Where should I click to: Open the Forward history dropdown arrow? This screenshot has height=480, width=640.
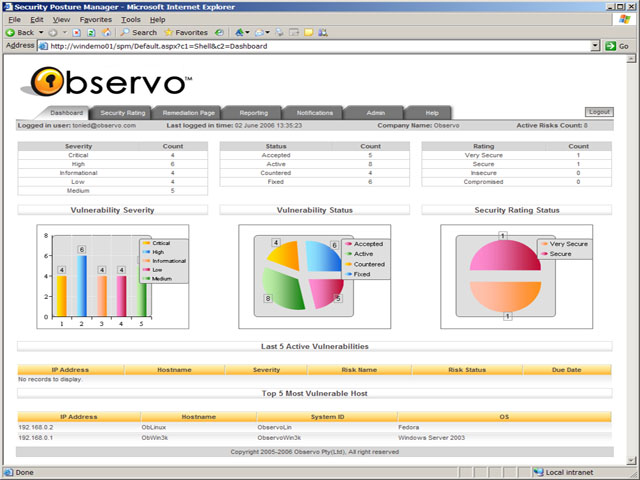tap(64, 33)
